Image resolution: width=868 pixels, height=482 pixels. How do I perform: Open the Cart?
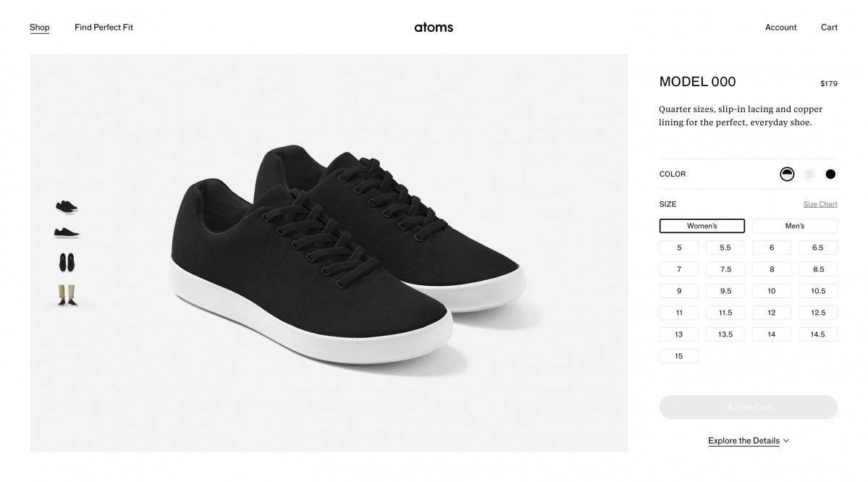coord(829,28)
